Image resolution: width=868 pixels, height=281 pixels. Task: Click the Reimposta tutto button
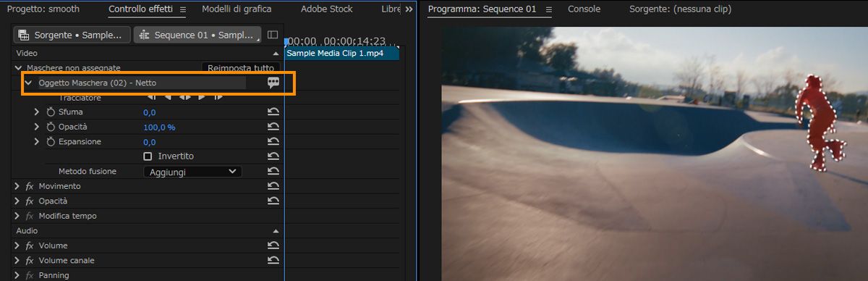(240, 67)
